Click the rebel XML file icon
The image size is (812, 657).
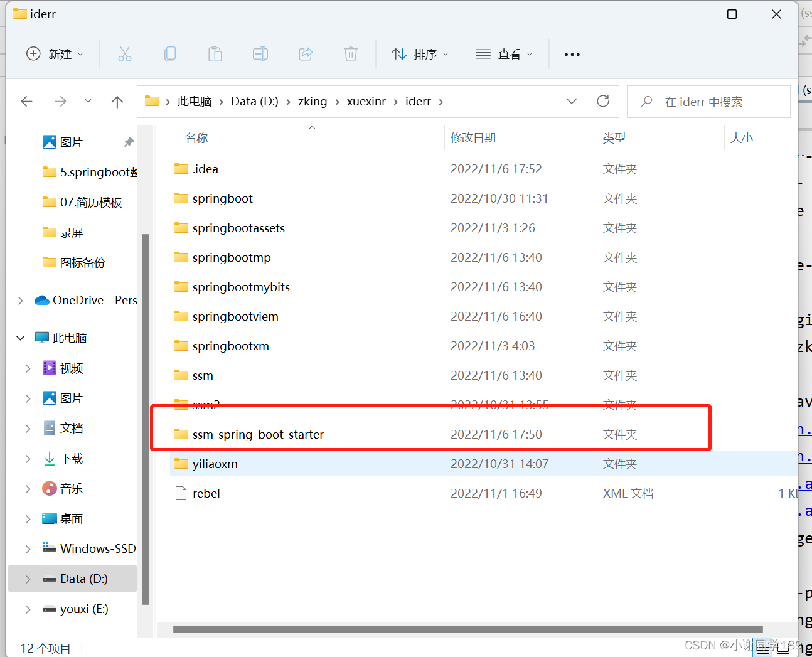[181, 494]
